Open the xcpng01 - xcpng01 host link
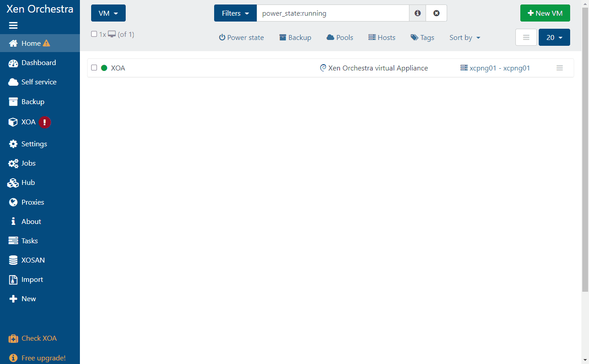The width and height of the screenshot is (589, 364). (500, 68)
